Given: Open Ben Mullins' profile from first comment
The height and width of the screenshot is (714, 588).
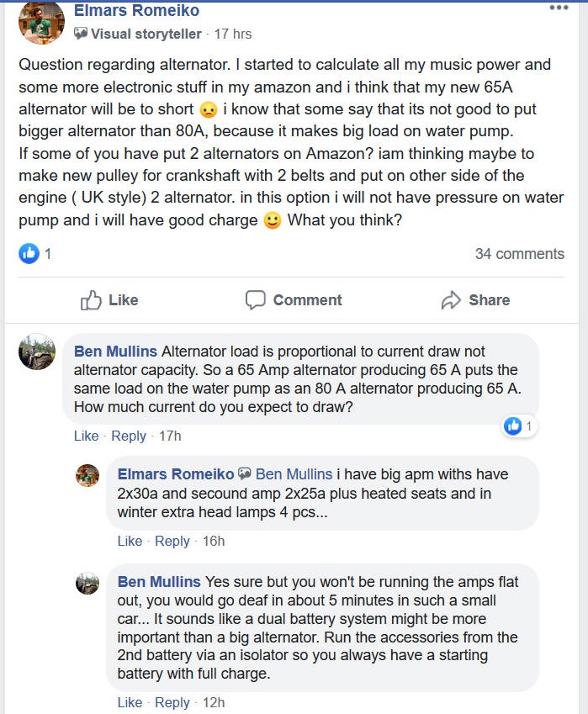Looking at the screenshot, I should click(x=115, y=351).
